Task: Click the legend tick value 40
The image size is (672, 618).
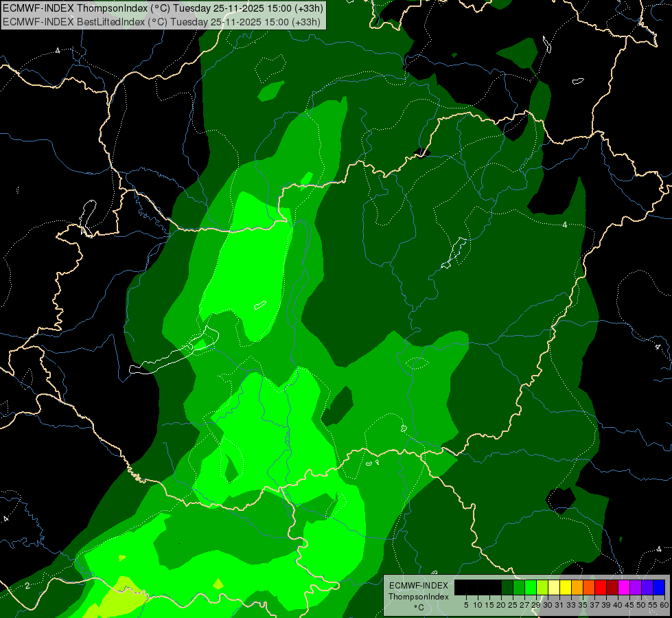Action: (x=618, y=605)
